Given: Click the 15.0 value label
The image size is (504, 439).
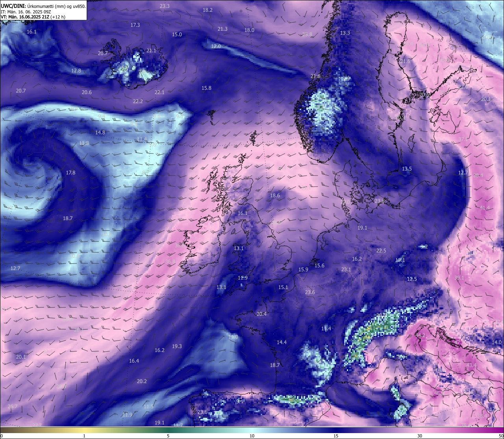Looking at the screenshot, I should [x=177, y=34].
